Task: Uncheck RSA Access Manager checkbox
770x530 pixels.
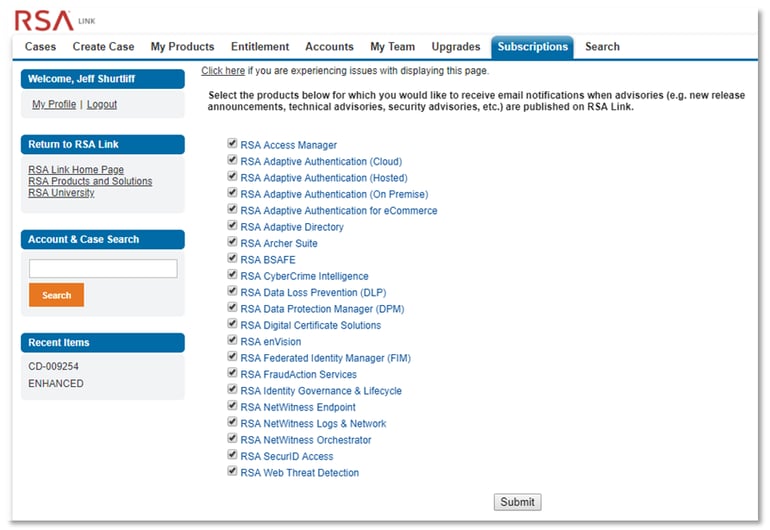Action: [232, 143]
